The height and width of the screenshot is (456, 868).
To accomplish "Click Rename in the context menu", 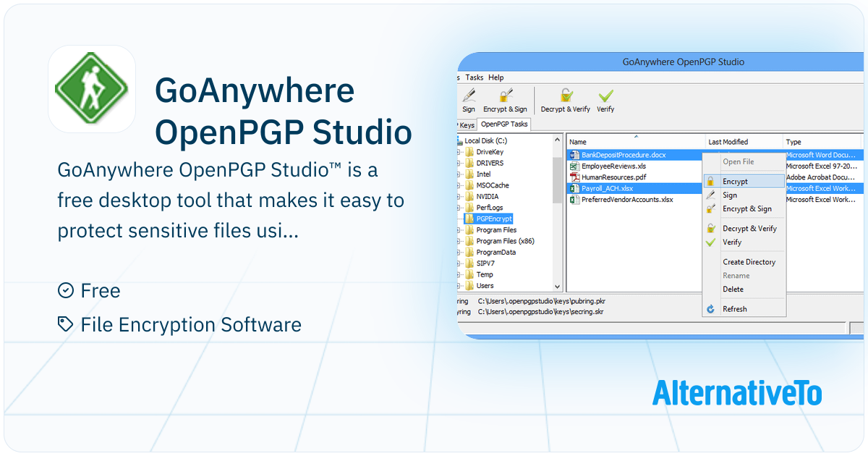I will [x=736, y=276].
